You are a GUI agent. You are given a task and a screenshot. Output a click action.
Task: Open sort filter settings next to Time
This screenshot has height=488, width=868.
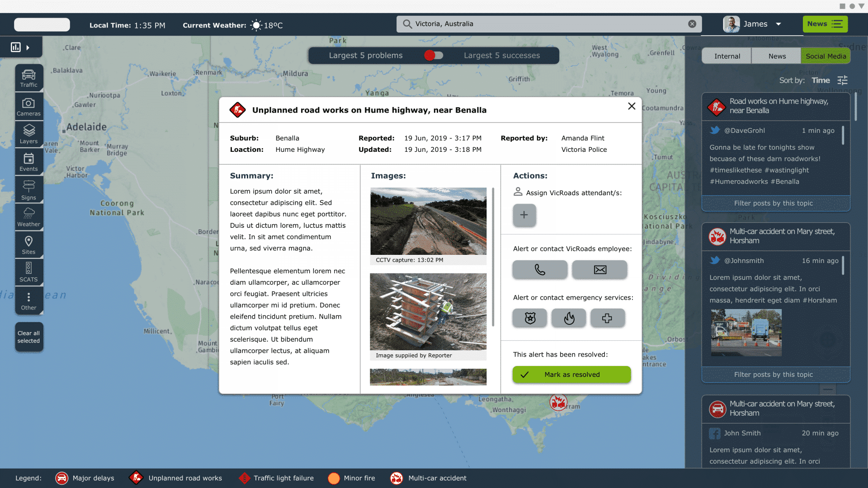point(843,80)
